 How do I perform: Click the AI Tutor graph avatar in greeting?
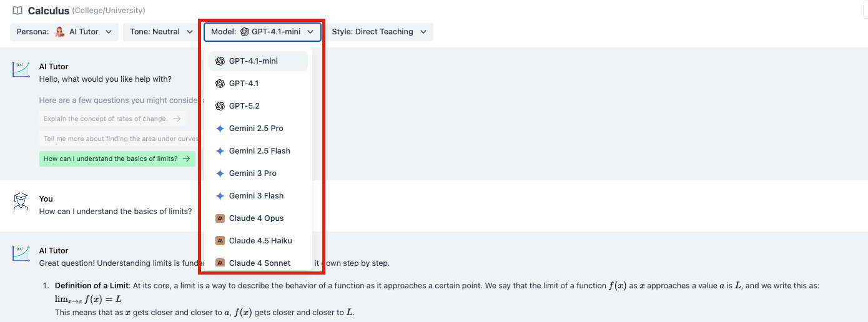click(21, 69)
